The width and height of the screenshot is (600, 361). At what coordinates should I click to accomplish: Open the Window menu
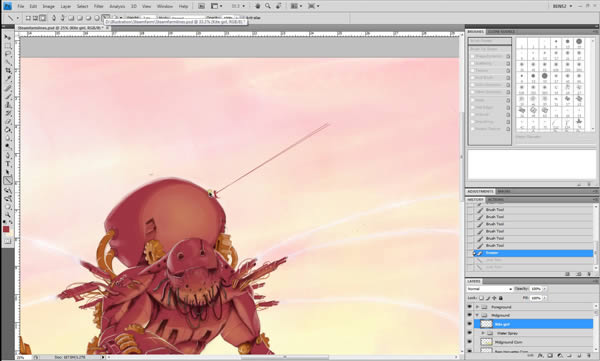165,7
